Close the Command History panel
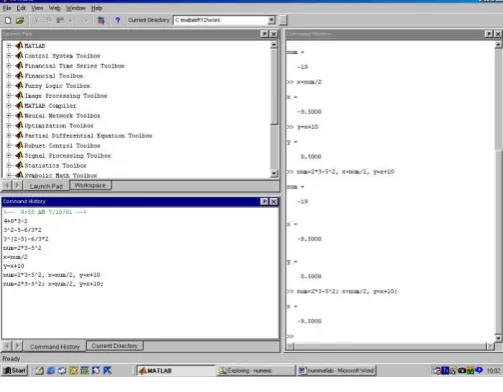The image size is (503, 392). pyautogui.click(x=274, y=201)
